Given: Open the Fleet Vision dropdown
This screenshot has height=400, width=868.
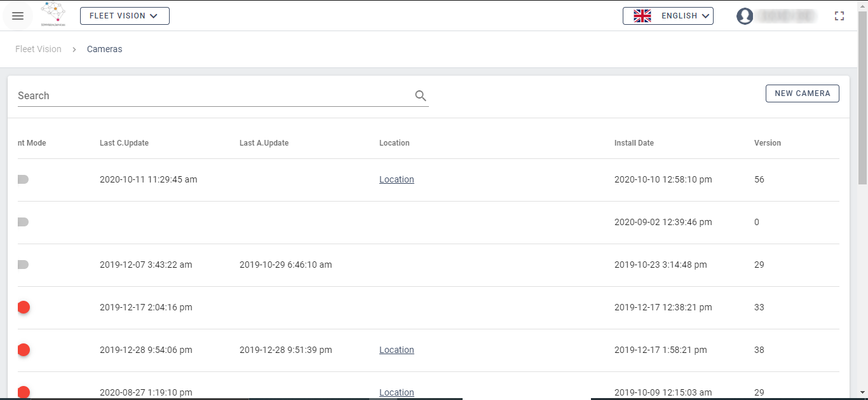Looking at the screenshot, I should pos(125,16).
